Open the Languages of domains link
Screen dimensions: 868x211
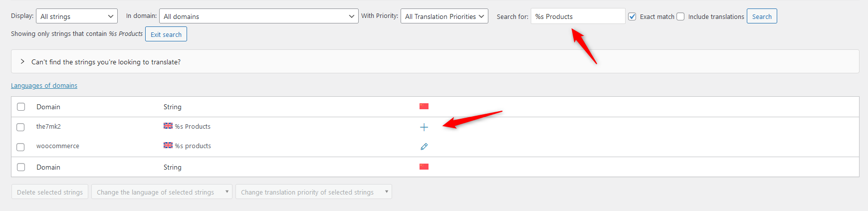pyautogui.click(x=44, y=86)
